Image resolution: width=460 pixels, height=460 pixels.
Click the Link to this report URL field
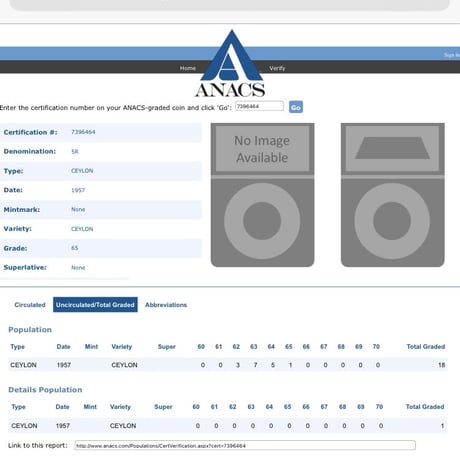(x=245, y=445)
